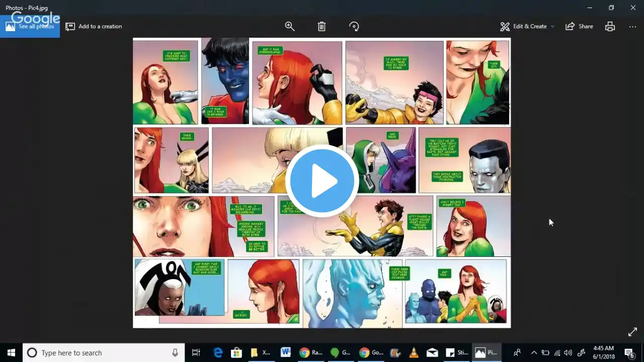The height and width of the screenshot is (362, 644).
Task: Open Windows Ink Workspace pen icon
Action: click(x=581, y=352)
